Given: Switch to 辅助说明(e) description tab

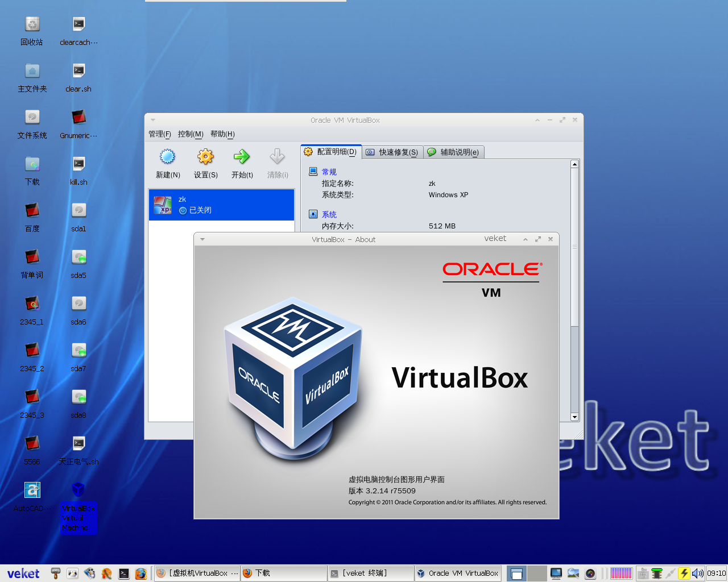Looking at the screenshot, I should (x=454, y=152).
